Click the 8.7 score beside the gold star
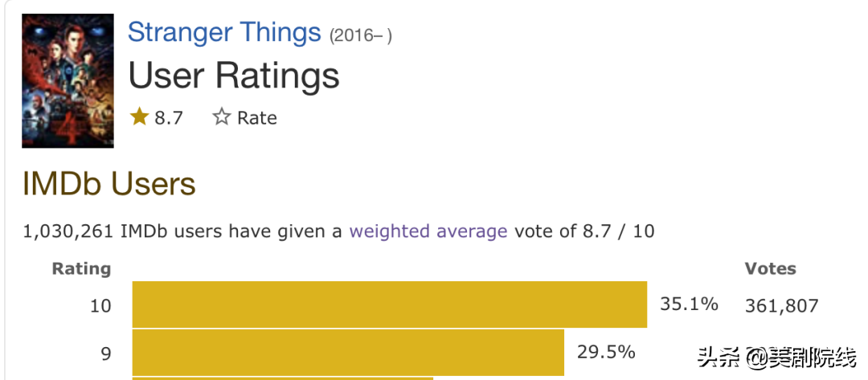868x380 pixels. (x=169, y=118)
